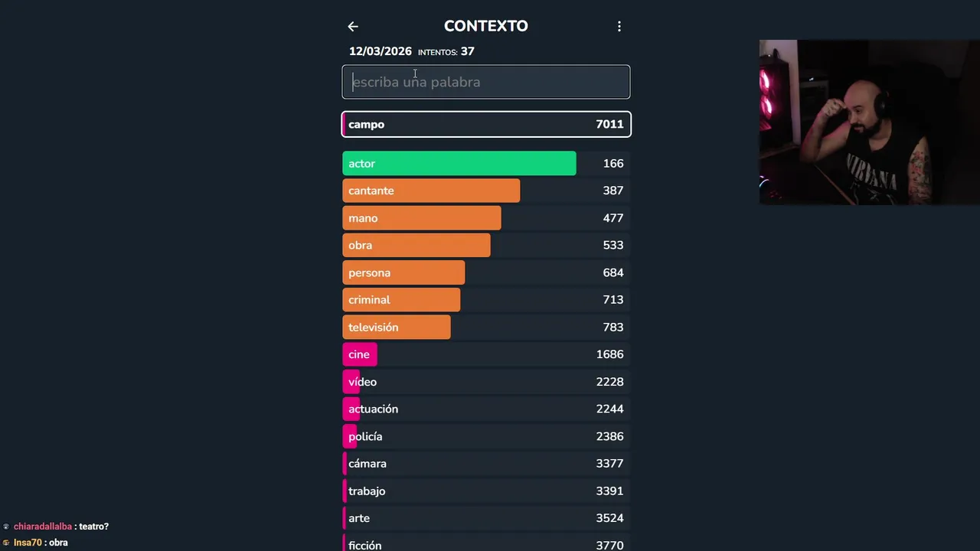Click the green 'actor' guess bar
This screenshot has height=551, width=980.
(x=459, y=164)
